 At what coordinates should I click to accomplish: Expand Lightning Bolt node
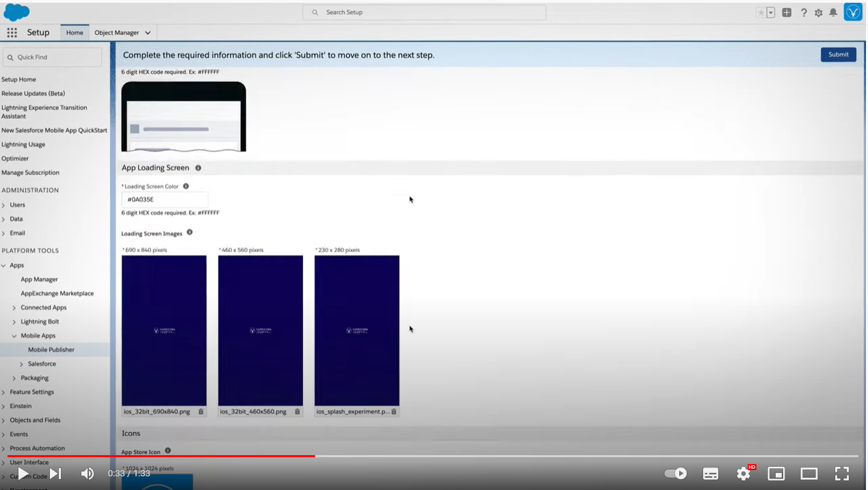pyautogui.click(x=14, y=322)
